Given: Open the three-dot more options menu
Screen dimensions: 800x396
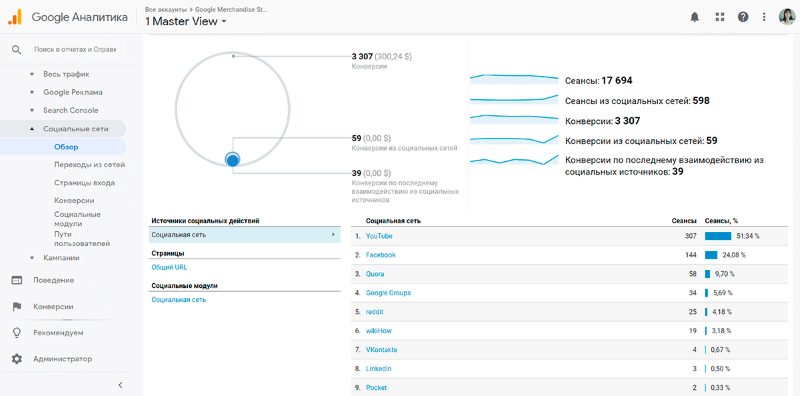Looking at the screenshot, I should tap(764, 17).
